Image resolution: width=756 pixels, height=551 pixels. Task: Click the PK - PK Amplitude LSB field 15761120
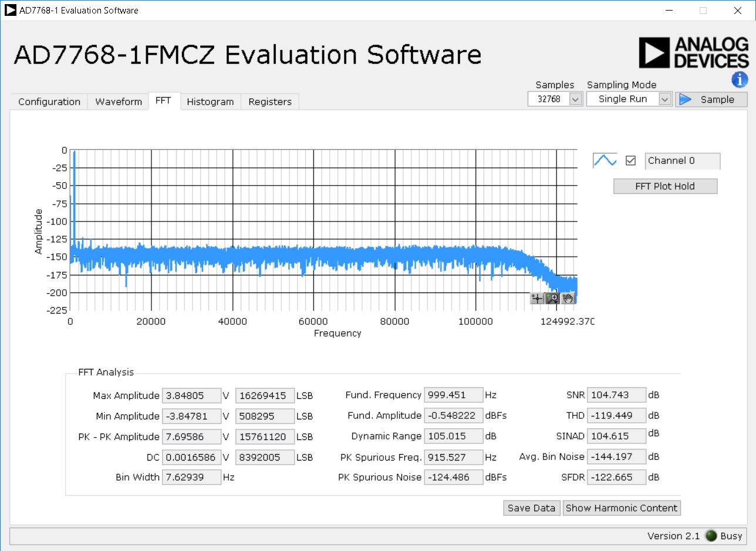(x=265, y=436)
